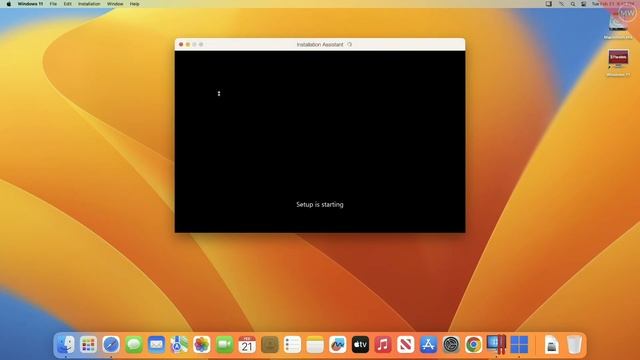Open Parallels Desktop in the Dock
The height and width of the screenshot is (360, 640).
click(496, 345)
